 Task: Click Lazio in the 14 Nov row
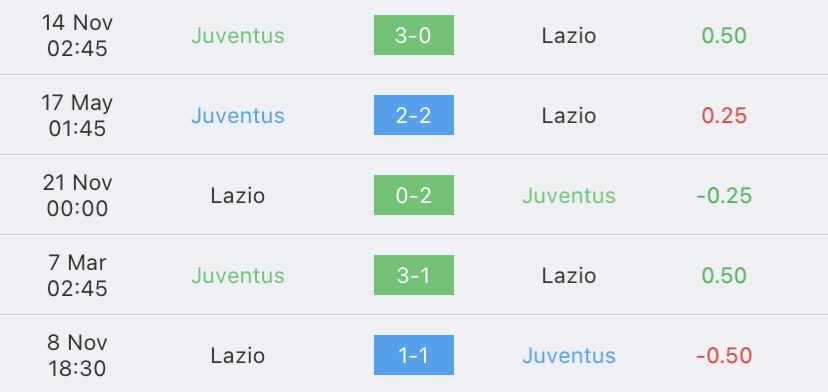569,35
